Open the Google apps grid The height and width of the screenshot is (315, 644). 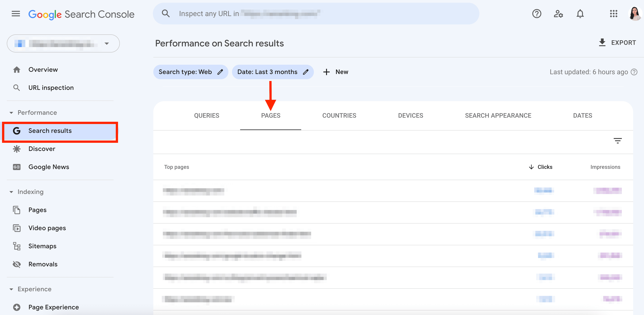[614, 14]
